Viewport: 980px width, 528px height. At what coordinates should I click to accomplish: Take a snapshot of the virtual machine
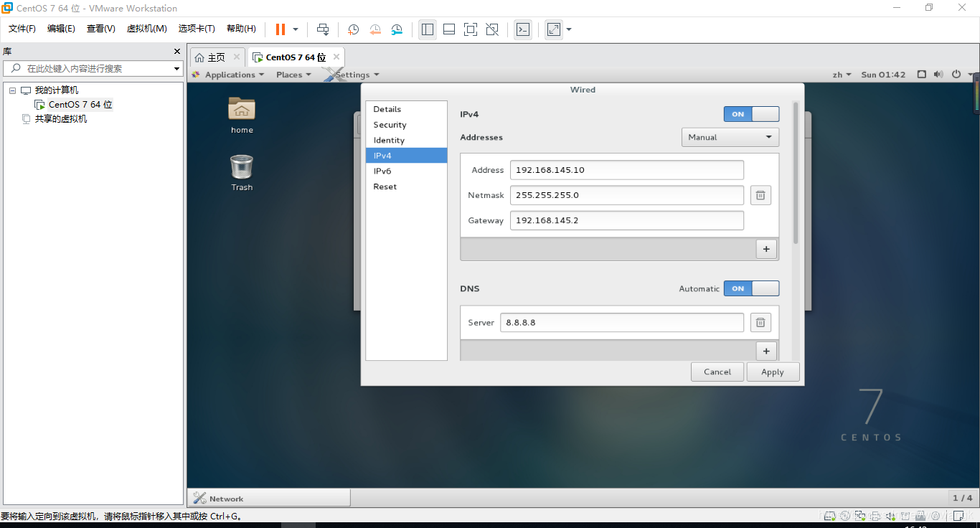tap(354, 29)
